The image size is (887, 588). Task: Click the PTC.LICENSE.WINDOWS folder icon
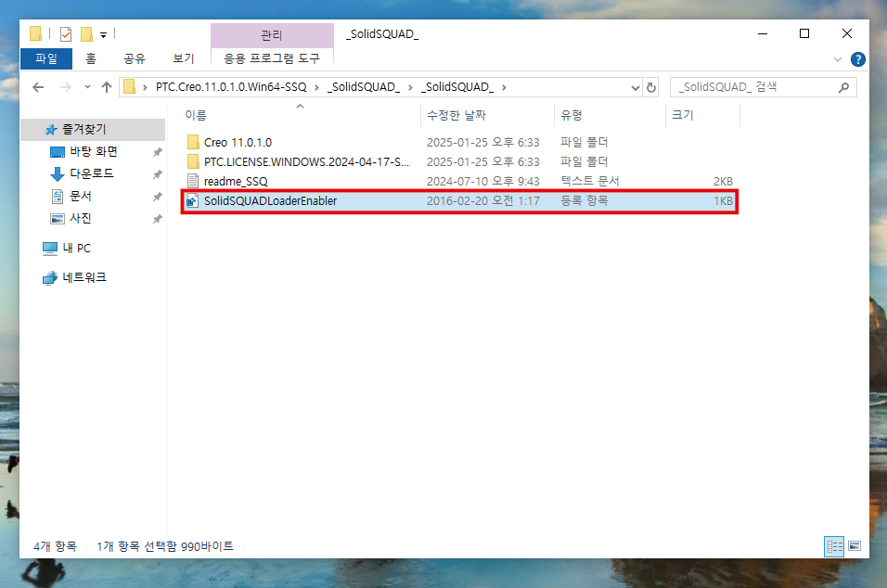coord(193,161)
